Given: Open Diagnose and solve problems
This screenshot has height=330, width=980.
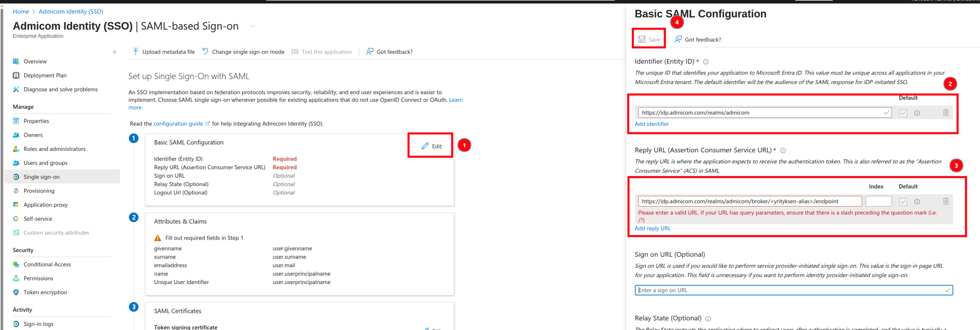Looking at the screenshot, I should pyautogui.click(x=60, y=89).
